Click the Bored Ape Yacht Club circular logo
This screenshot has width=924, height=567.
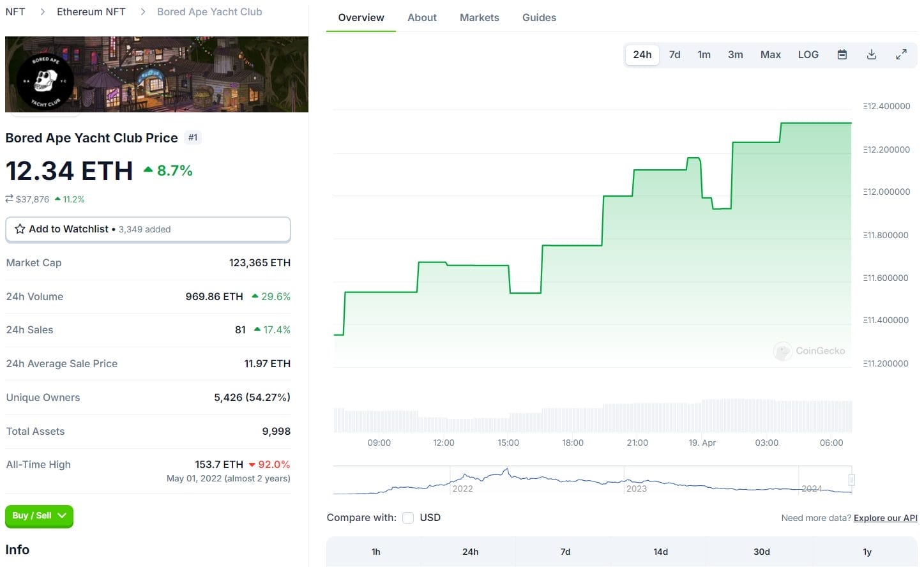click(43, 80)
